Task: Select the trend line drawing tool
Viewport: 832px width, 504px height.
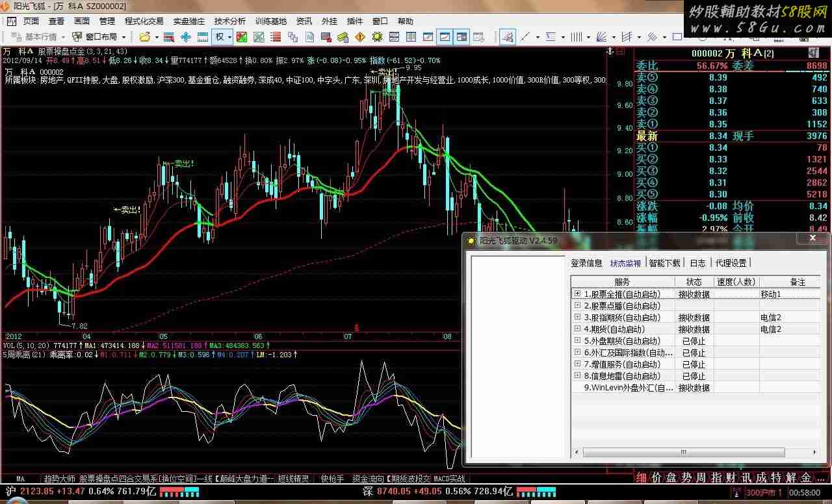Action: pos(525,37)
